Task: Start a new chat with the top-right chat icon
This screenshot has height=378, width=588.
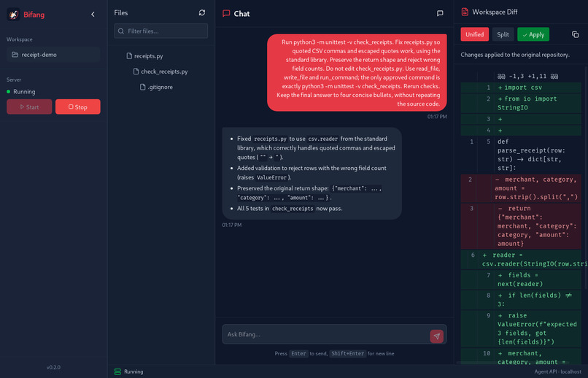Action: point(440,13)
